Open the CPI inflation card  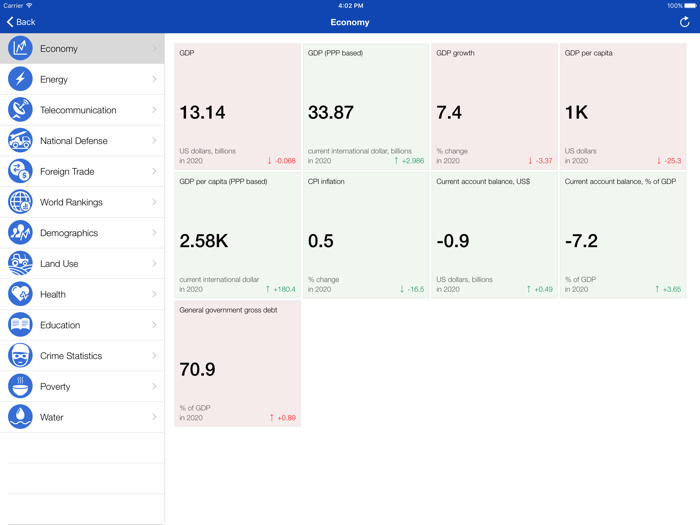pyautogui.click(x=366, y=235)
